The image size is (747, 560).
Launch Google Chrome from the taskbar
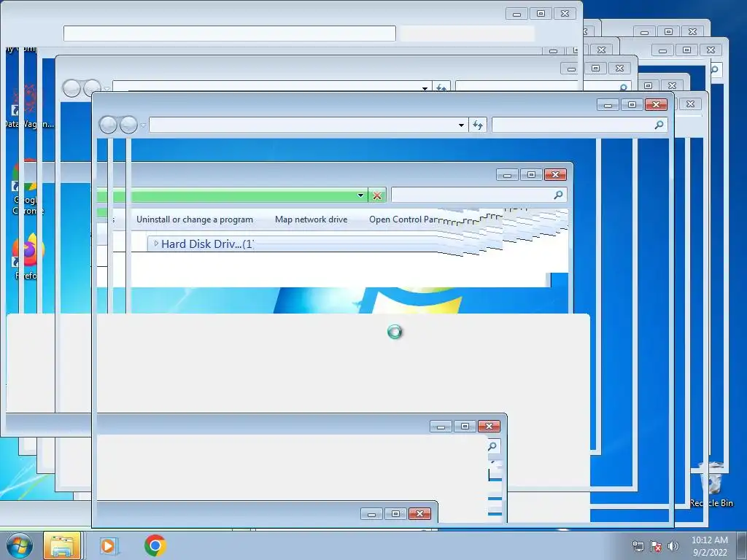155,545
